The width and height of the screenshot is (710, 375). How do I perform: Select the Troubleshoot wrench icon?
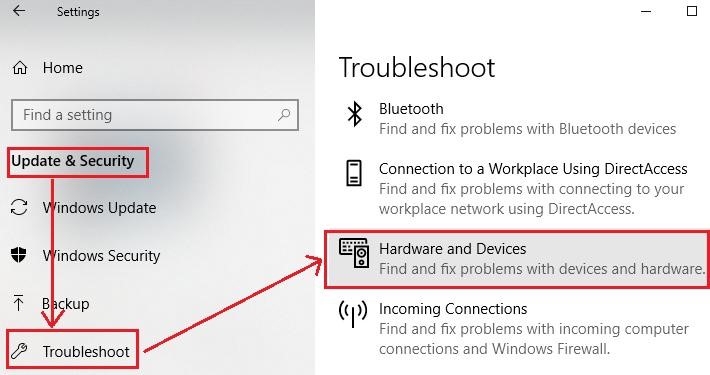tap(19, 351)
